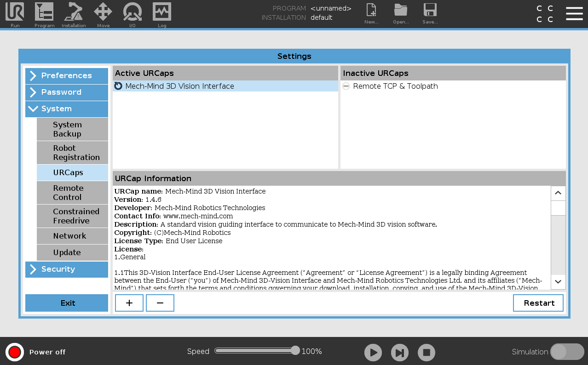Click the Mech-Mind URCap status icon
This screenshot has height=365, width=588.
[118, 86]
